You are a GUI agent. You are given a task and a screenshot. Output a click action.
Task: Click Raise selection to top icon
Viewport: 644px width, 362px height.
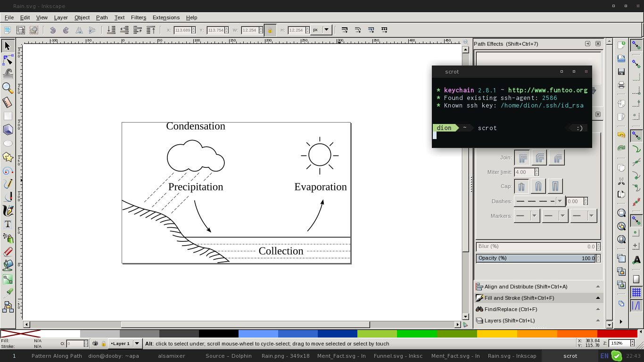pos(151,30)
